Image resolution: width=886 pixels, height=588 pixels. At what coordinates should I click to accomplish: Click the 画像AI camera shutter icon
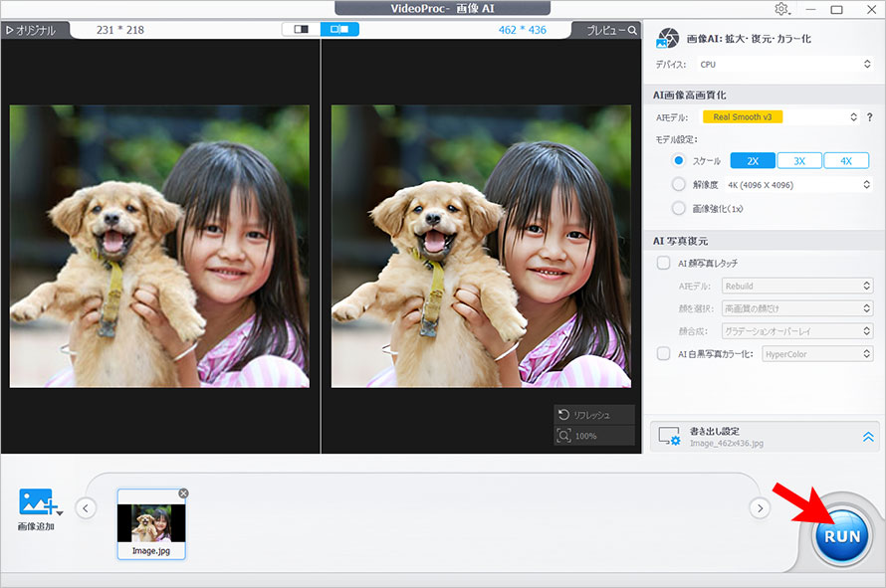(667, 39)
